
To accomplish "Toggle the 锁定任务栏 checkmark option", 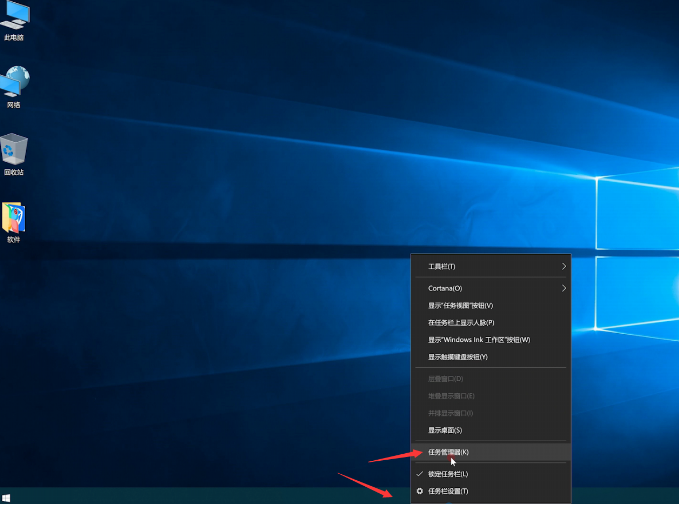I will coord(448,473).
